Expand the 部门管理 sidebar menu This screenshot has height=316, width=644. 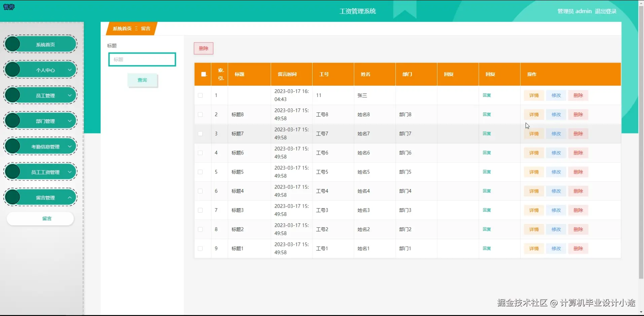click(40, 121)
